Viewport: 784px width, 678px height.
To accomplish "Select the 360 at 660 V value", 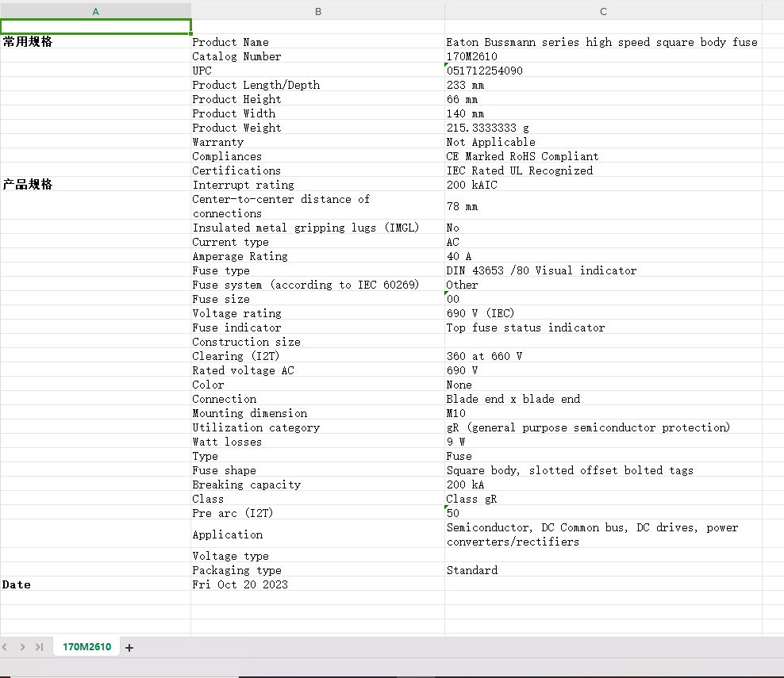I will 603,356.
